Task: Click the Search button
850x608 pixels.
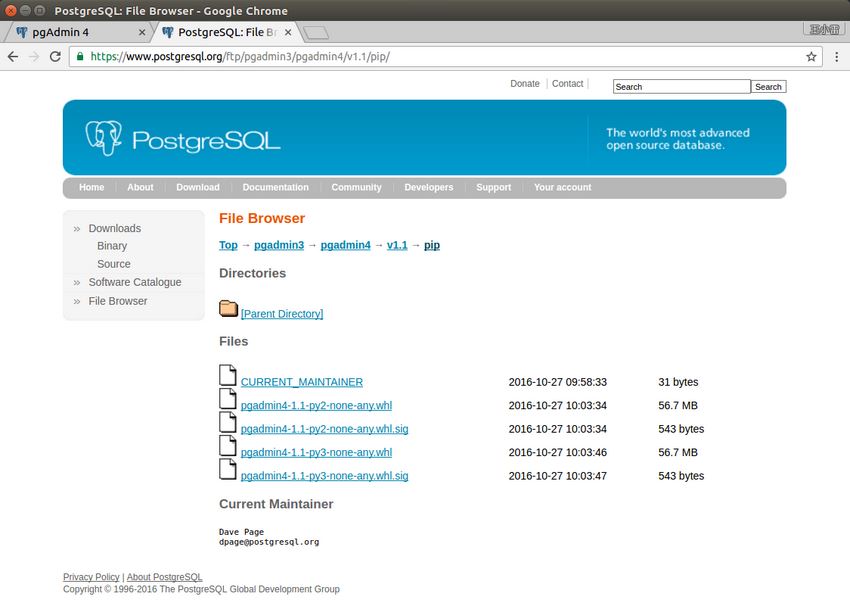Action: (769, 87)
